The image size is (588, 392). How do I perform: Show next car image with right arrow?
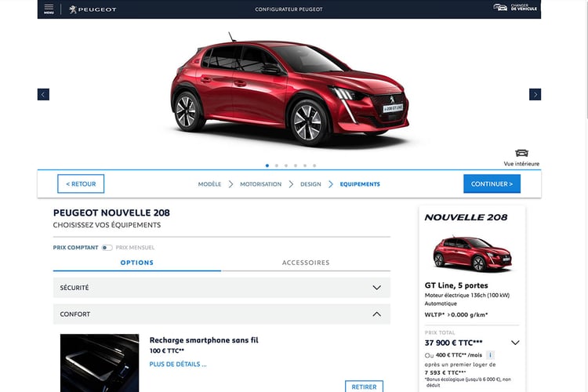[535, 94]
